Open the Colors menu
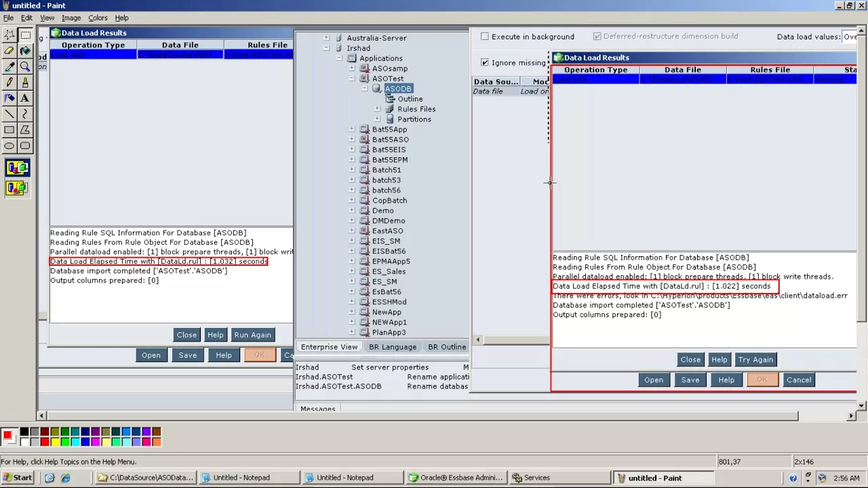The height and width of the screenshot is (488, 868). (x=98, y=18)
